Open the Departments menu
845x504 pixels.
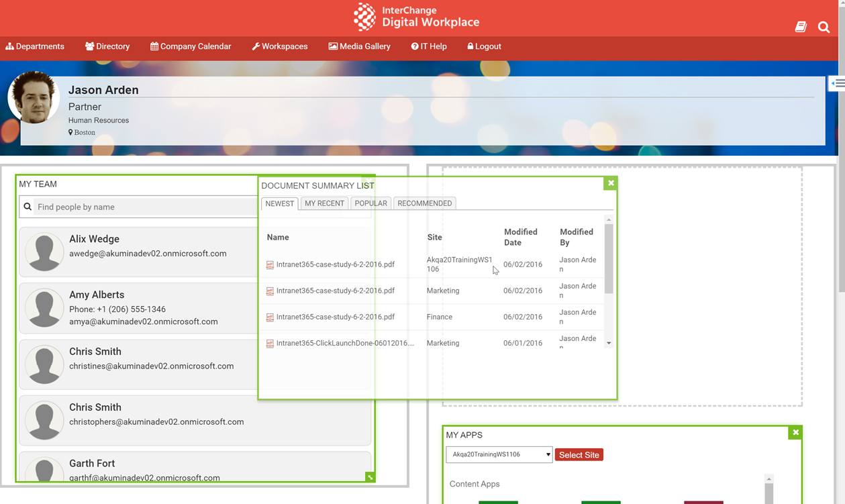35,46
